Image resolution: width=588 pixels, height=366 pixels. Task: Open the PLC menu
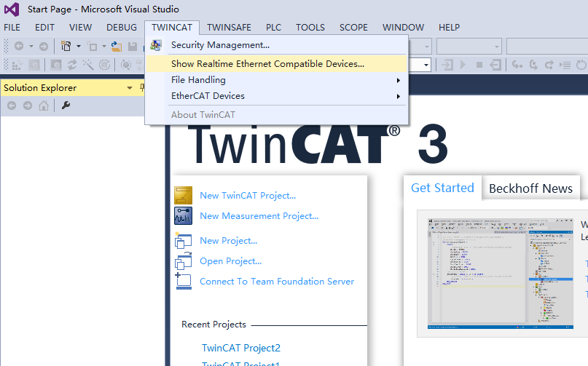273,28
